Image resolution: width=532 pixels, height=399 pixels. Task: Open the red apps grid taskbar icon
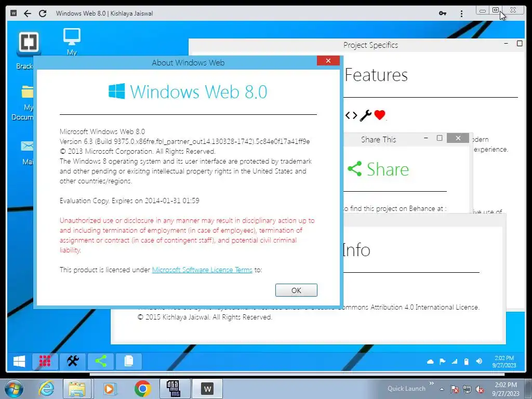[x=45, y=362]
